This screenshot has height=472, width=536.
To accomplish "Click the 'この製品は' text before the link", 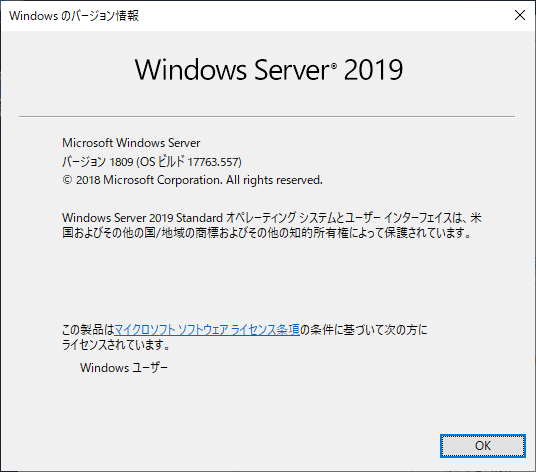I will (x=88, y=330).
